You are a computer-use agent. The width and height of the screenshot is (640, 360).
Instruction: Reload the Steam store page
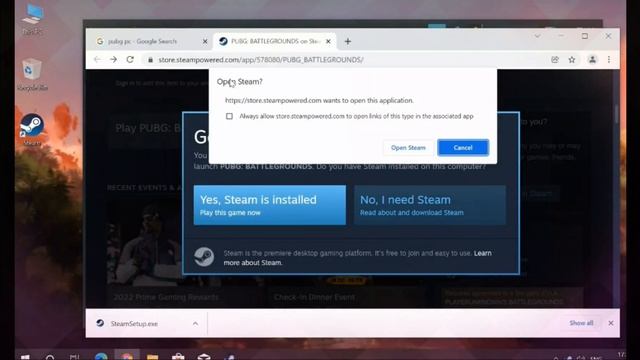pos(130,60)
